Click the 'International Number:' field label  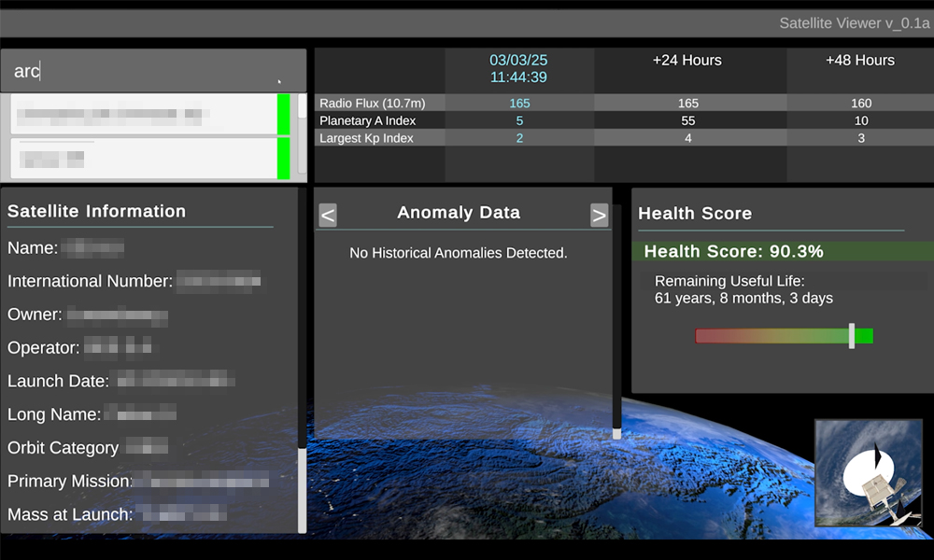pos(90,281)
